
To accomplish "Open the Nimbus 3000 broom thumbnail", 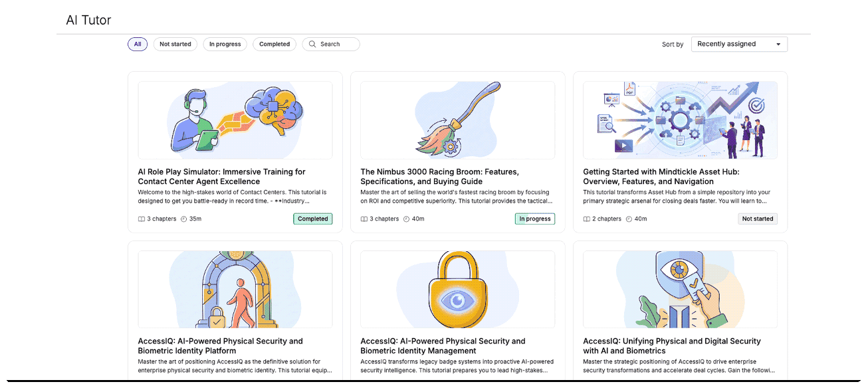I will pyautogui.click(x=458, y=120).
